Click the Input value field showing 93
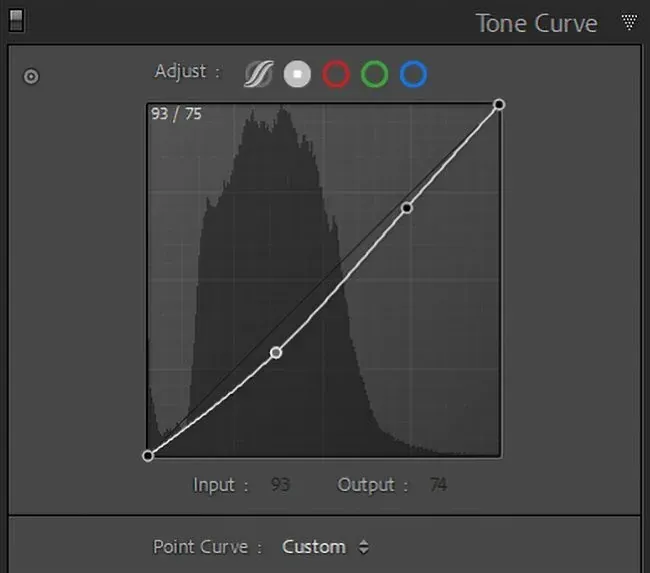Viewport: 650px width, 573px height. (280, 485)
